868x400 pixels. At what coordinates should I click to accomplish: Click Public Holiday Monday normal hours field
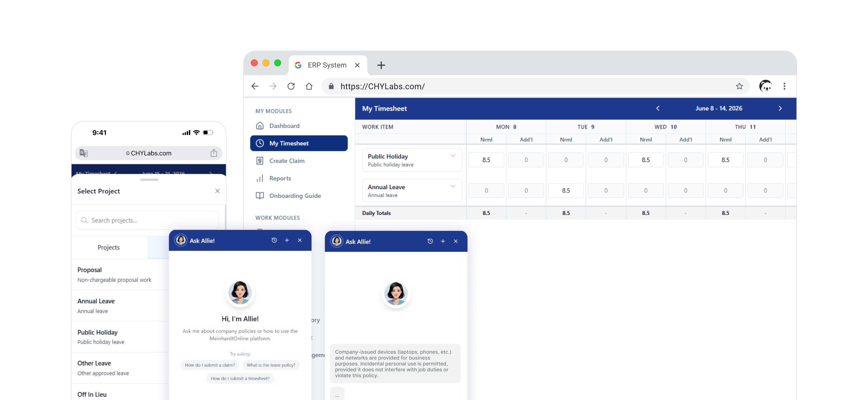click(486, 160)
